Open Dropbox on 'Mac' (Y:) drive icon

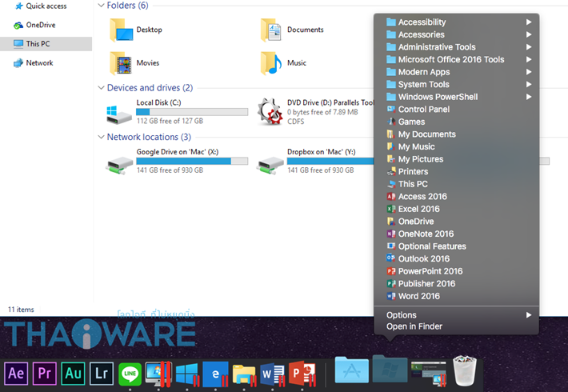(x=270, y=166)
